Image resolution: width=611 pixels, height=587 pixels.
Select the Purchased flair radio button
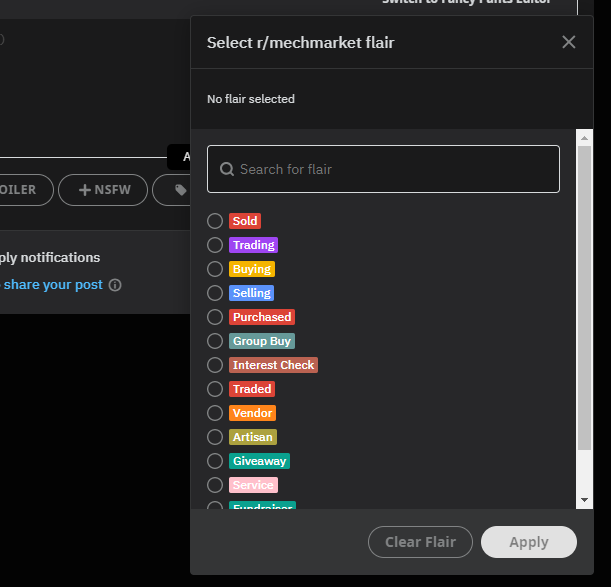[215, 317]
